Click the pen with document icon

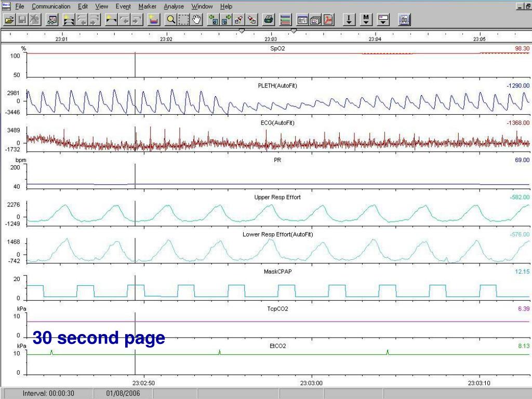click(252, 20)
